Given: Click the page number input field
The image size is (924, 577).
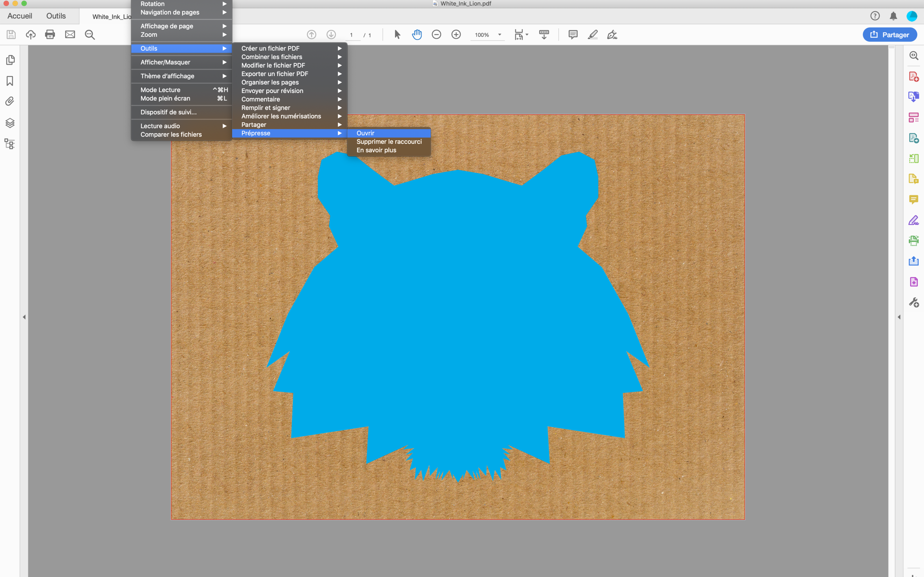Looking at the screenshot, I should [351, 35].
